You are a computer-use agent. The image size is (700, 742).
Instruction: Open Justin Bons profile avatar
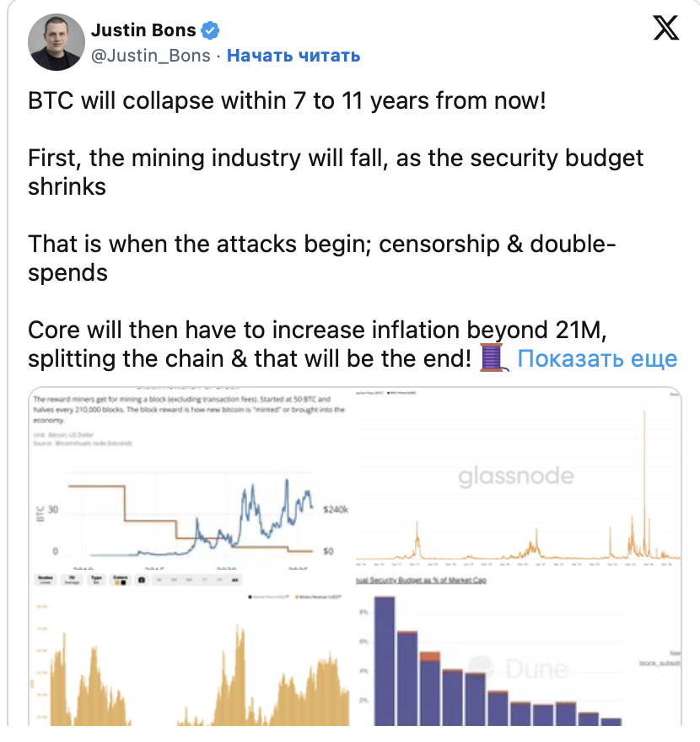[56, 42]
